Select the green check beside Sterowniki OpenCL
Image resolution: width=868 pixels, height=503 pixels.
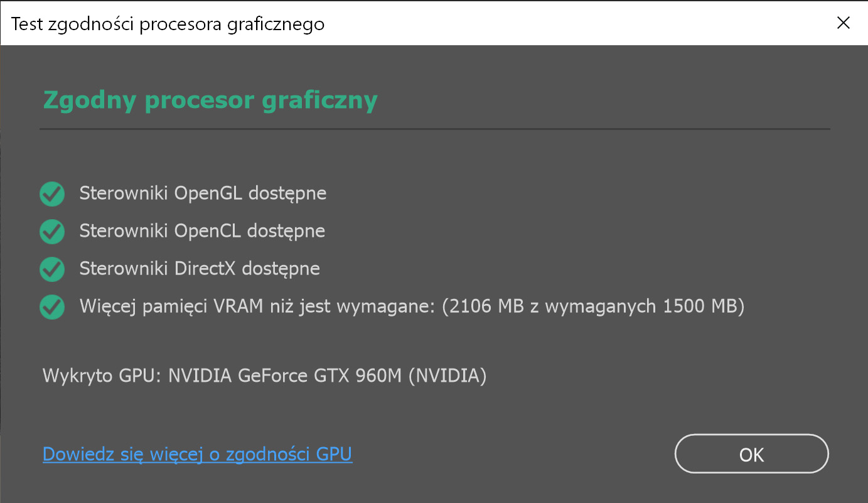(52, 232)
